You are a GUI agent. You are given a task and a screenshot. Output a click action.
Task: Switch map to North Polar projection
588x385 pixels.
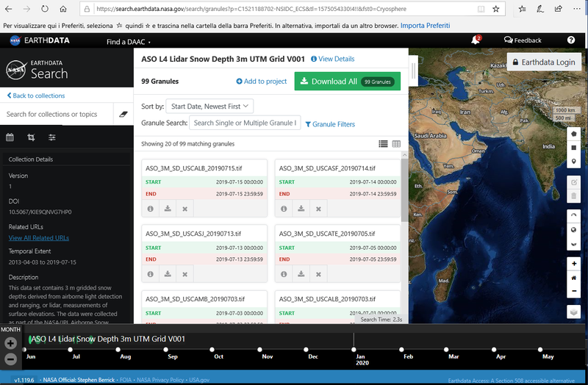[573, 215]
